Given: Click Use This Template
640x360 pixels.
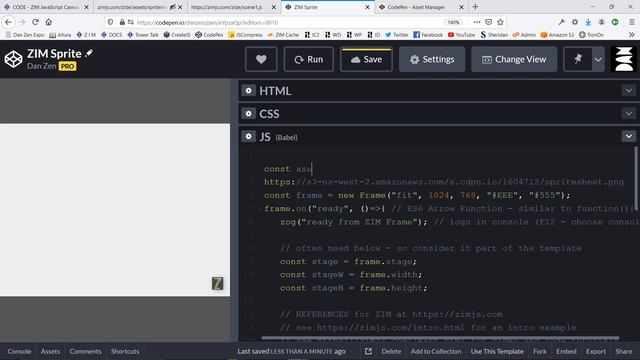Looking at the screenshot, I should [497, 351].
